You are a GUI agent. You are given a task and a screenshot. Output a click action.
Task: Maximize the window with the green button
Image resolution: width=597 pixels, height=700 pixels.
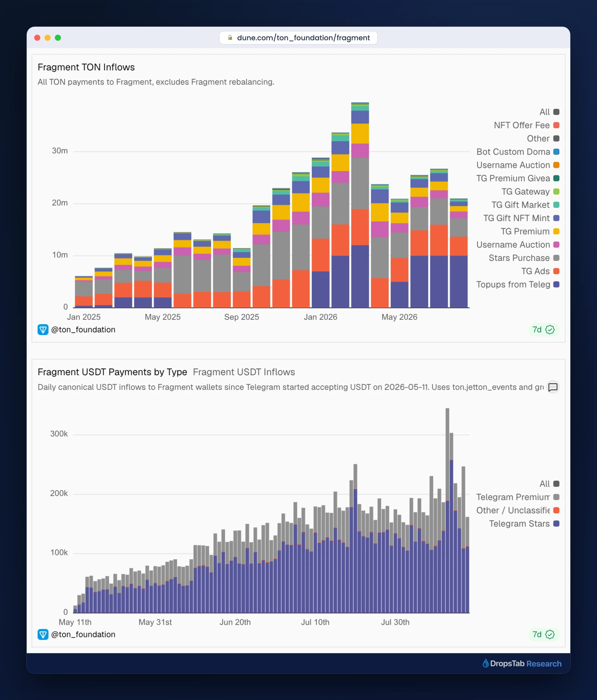click(58, 38)
